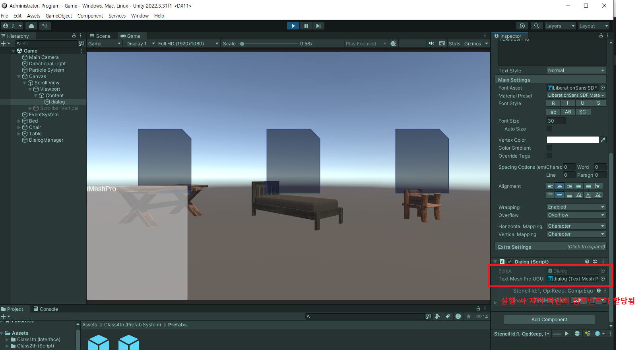Open the Vertical Mapping dropdown

[576, 234]
